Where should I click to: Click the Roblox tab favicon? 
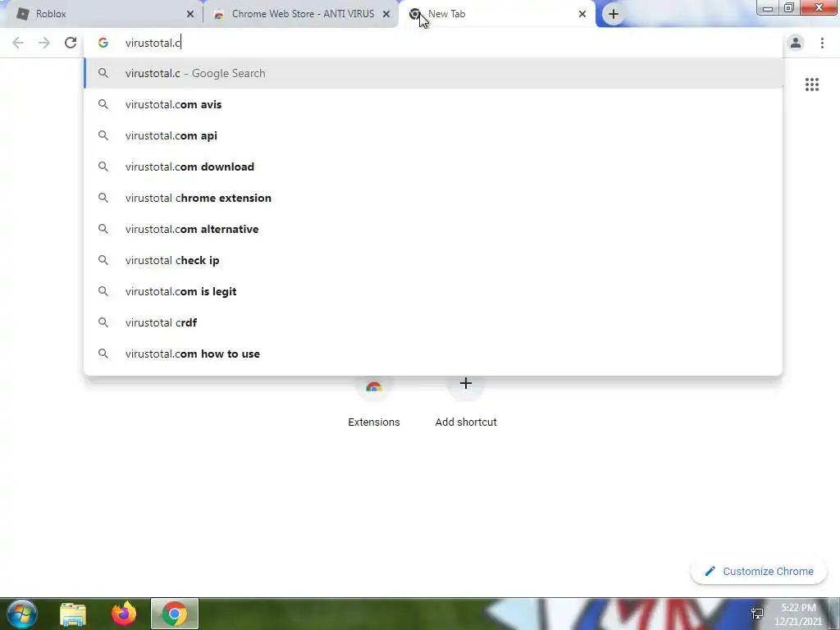click(x=22, y=14)
